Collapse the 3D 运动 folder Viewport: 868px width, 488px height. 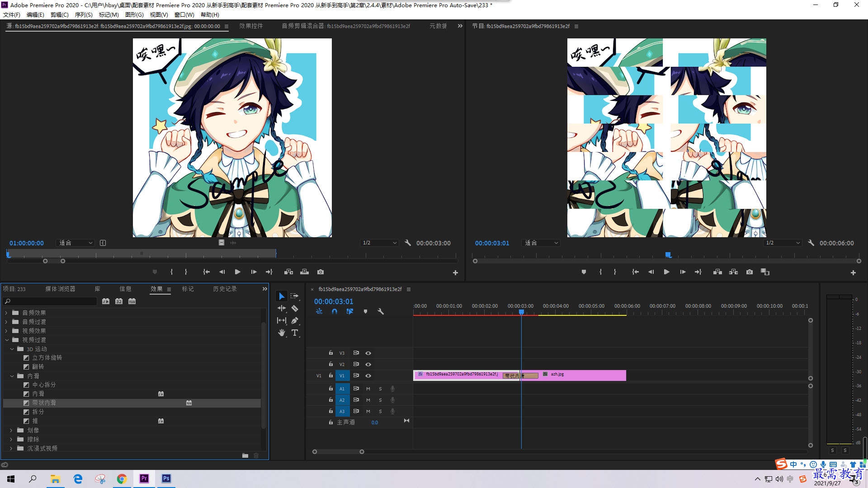(12, 349)
